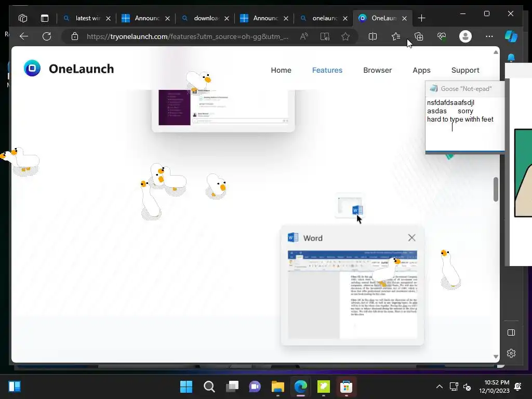
Task: Open File Explorer on taskbar
Action: tap(277, 387)
